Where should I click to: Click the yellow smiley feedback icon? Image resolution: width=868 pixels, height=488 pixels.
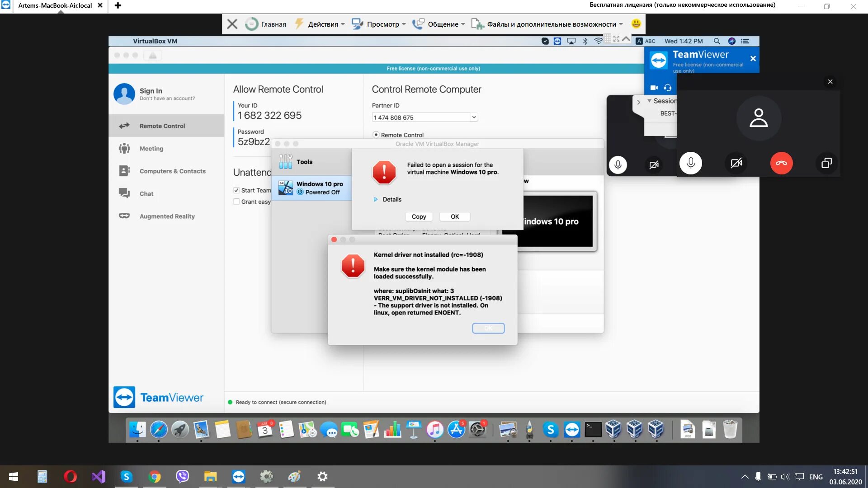[636, 23]
